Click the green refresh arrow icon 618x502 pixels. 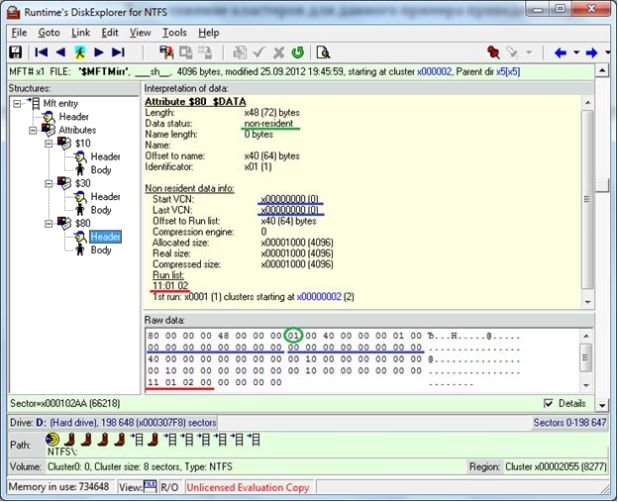tap(298, 52)
